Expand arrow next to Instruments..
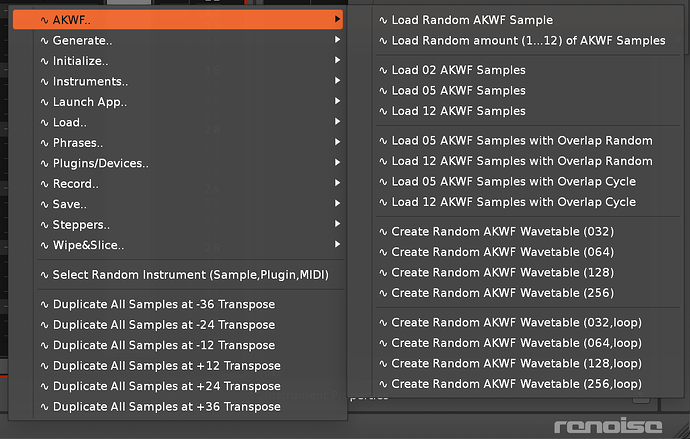 (x=337, y=80)
